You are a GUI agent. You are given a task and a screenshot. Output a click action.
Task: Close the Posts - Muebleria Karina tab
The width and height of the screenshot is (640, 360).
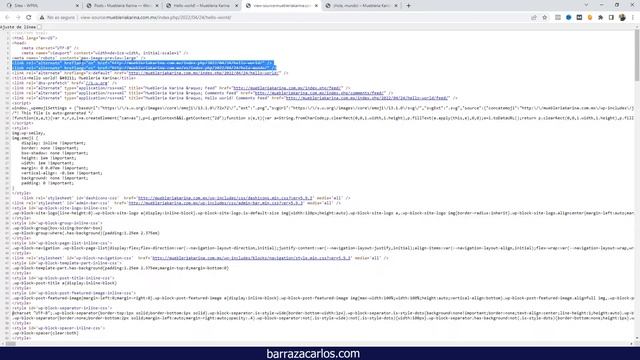point(157,6)
